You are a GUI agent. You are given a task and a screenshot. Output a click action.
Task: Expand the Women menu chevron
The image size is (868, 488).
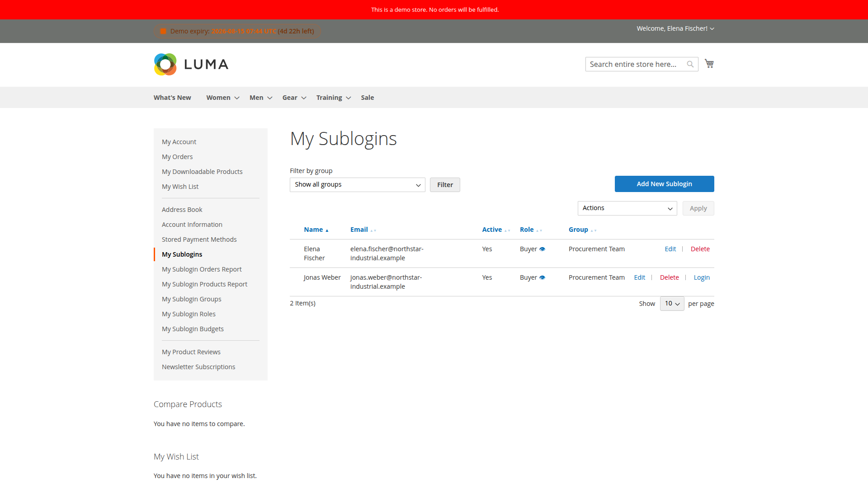click(x=237, y=98)
